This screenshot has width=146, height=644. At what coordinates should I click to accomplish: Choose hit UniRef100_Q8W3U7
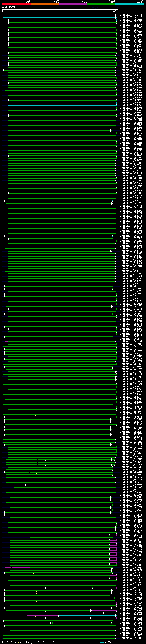(x=131, y=32)
